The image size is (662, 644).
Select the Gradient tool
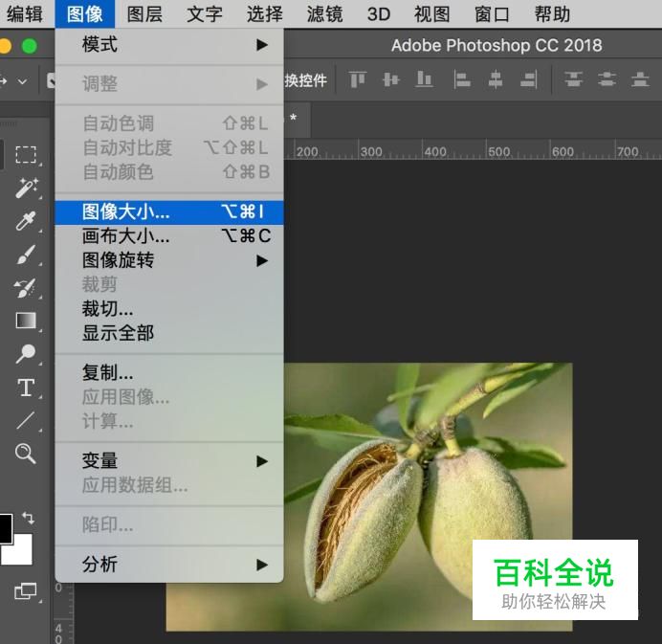[x=26, y=321]
